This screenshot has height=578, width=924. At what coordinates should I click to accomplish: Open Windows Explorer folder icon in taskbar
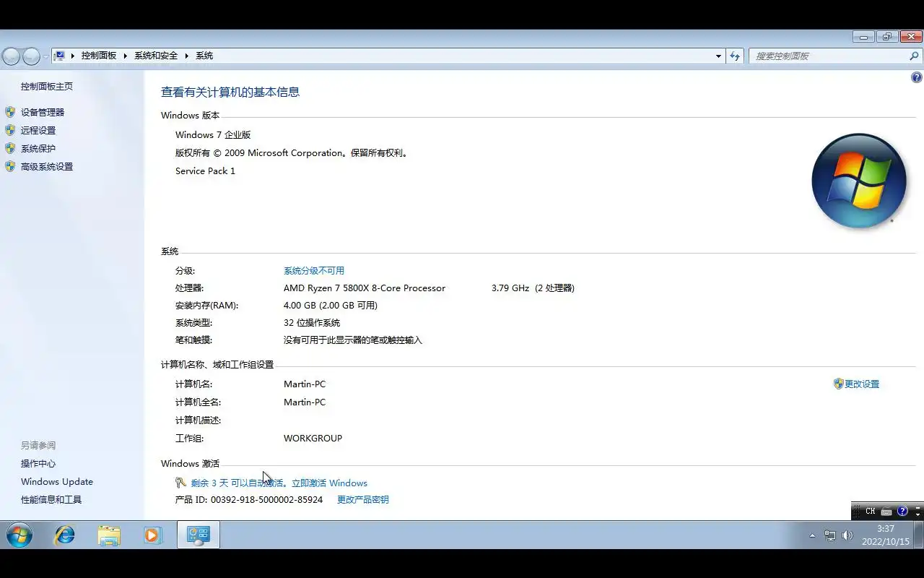coord(109,535)
